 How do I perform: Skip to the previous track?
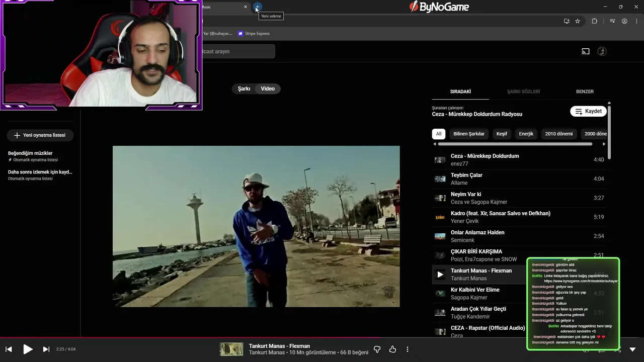click(x=9, y=349)
